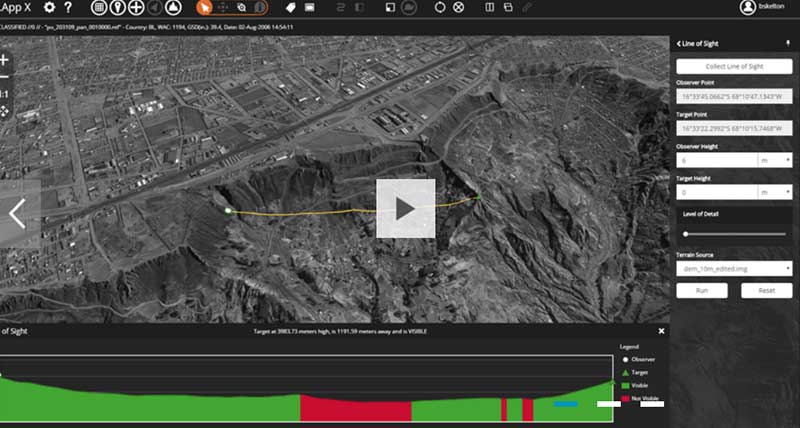Click the tag icon in the toolbar
Viewport: 800px width, 428px height.
click(x=291, y=7)
